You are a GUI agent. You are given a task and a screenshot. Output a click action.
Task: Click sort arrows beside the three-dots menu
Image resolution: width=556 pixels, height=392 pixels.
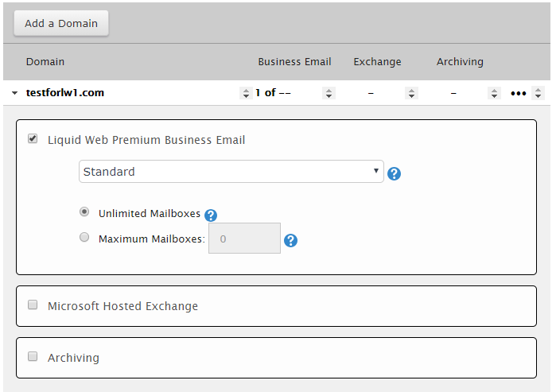tap(538, 93)
